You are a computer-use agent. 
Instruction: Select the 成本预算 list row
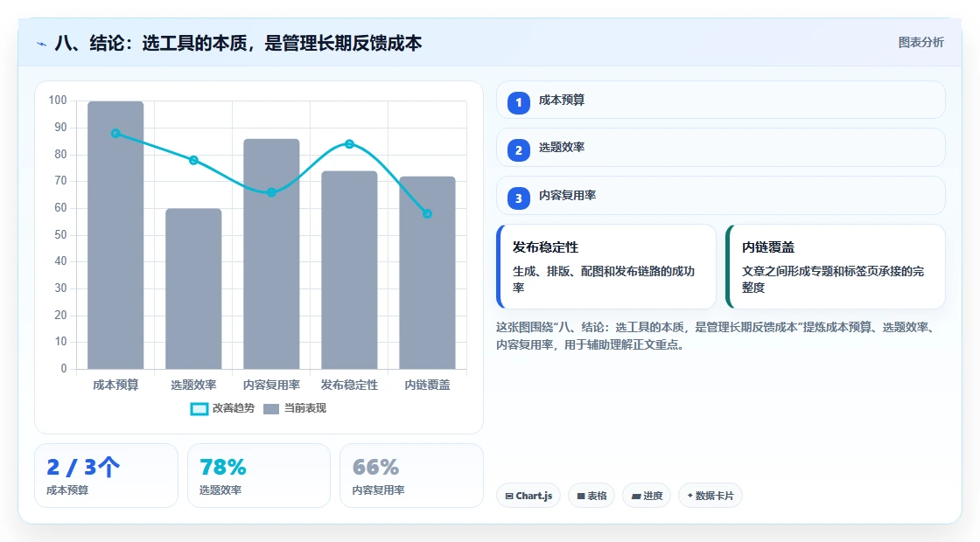click(721, 100)
